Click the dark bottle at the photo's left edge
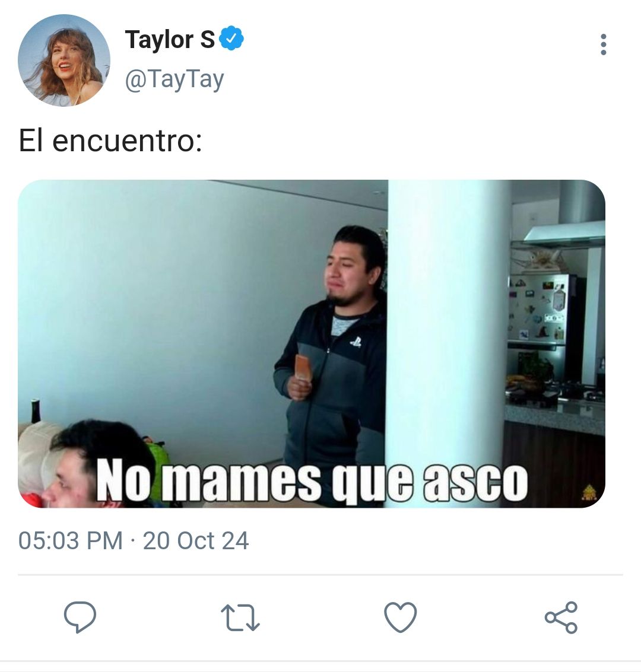This screenshot has width=641, height=672. (x=36, y=411)
